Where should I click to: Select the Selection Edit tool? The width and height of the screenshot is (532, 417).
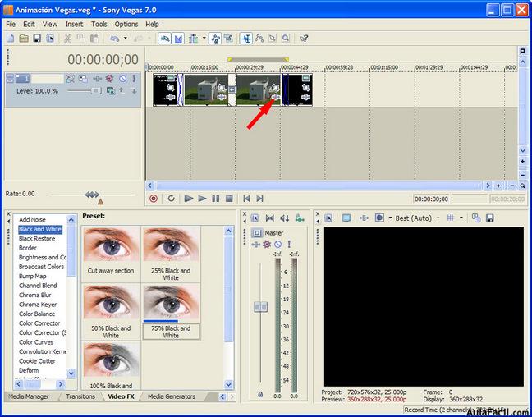coord(272,39)
